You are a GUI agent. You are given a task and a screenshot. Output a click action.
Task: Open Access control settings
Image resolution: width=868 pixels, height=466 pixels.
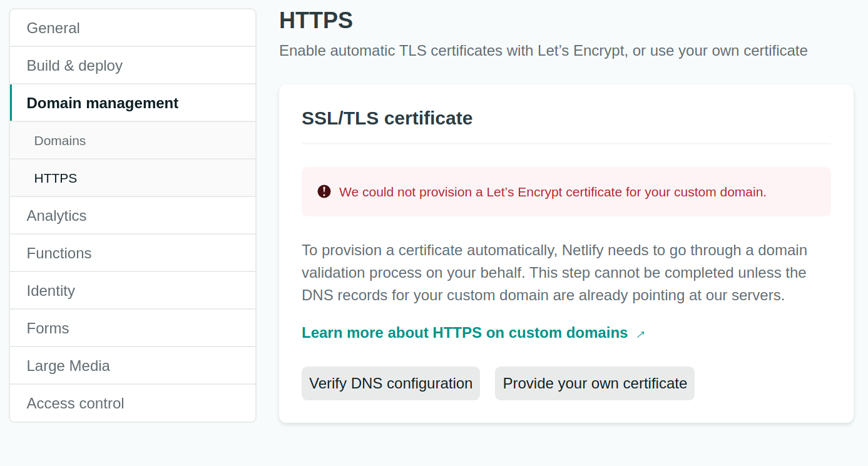(x=133, y=403)
